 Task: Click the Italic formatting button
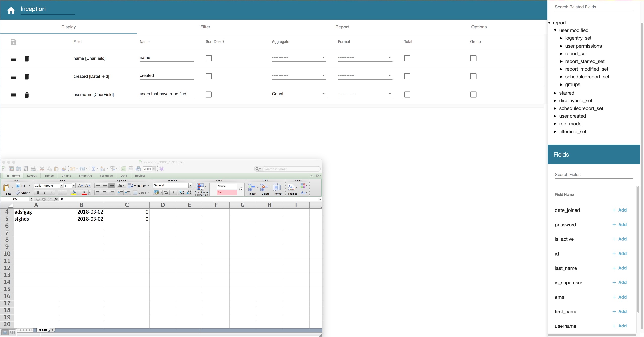coord(45,192)
